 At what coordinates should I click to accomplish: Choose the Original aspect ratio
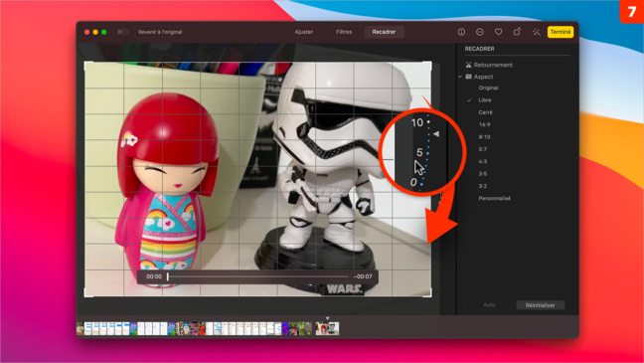click(488, 88)
